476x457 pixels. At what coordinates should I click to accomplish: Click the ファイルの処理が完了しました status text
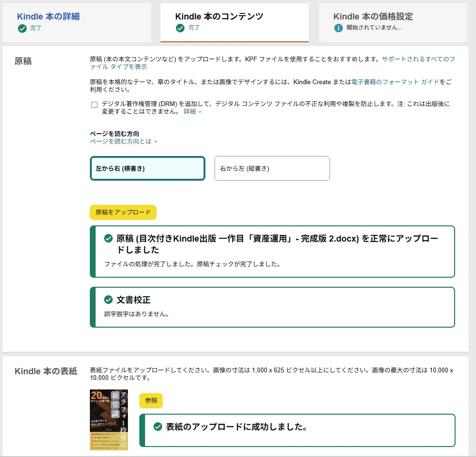coord(192,264)
